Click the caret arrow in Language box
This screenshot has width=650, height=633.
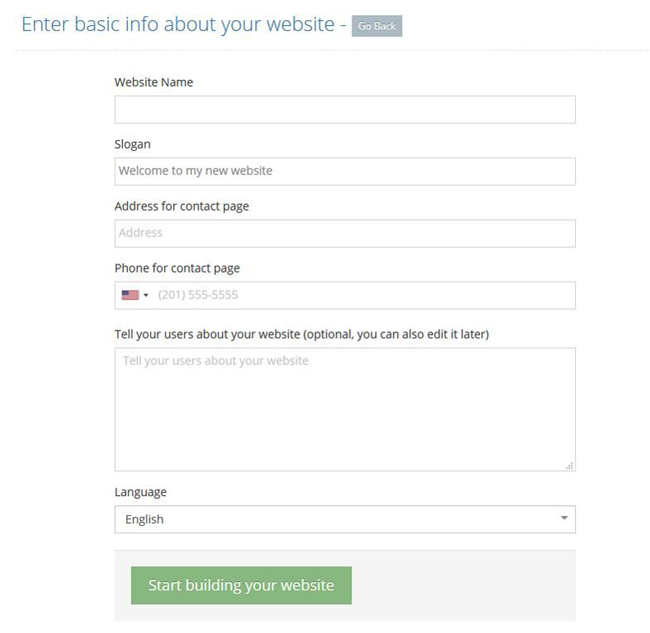[564, 518]
